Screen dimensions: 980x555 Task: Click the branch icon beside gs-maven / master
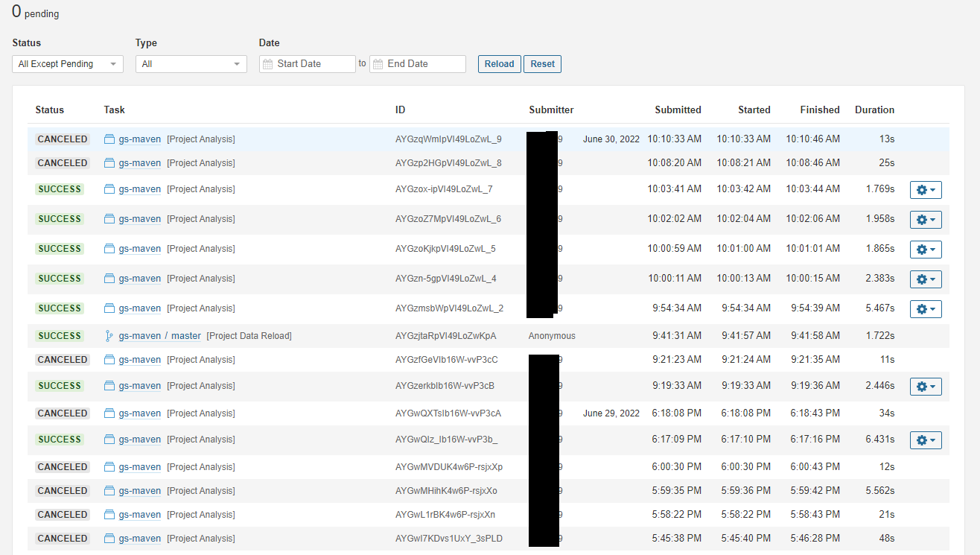pyautogui.click(x=109, y=336)
